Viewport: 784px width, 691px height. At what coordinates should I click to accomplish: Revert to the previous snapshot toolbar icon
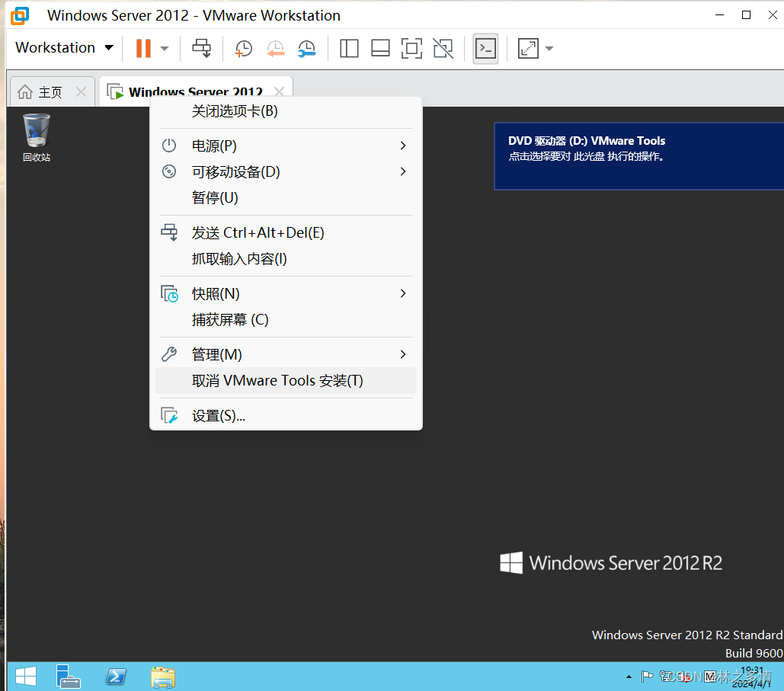coord(276,49)
